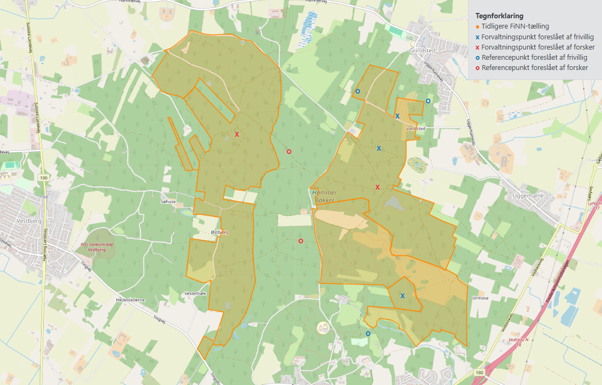Click the Urmose place label

(x=480, y=297)
